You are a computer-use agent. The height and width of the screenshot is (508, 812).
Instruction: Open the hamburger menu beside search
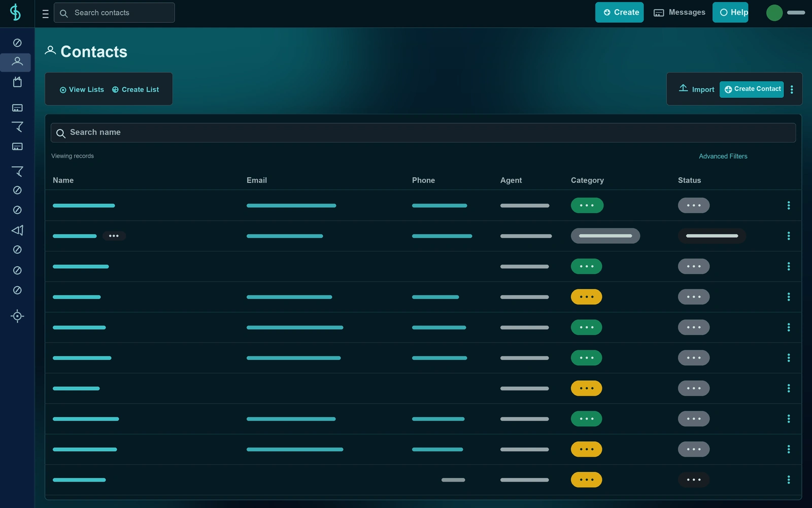pos(45,14)
